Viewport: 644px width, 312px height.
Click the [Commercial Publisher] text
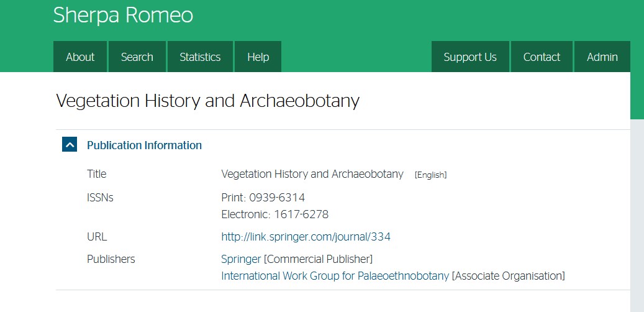point(319,259)
